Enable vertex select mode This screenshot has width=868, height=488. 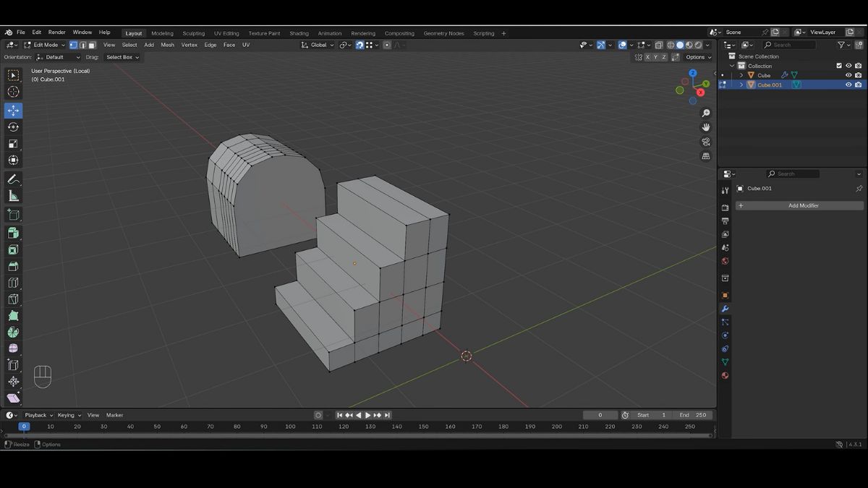click(73, 45)
